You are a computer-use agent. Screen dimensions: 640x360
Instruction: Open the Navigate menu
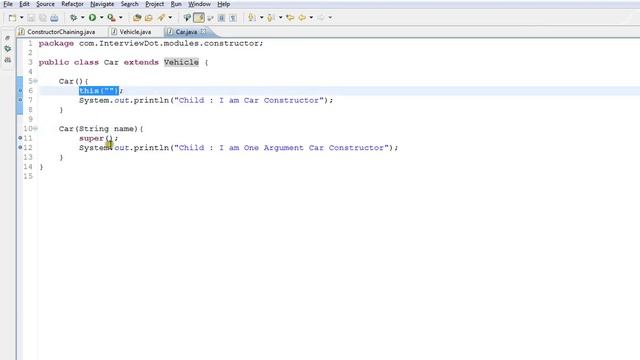tap(102, 4)
